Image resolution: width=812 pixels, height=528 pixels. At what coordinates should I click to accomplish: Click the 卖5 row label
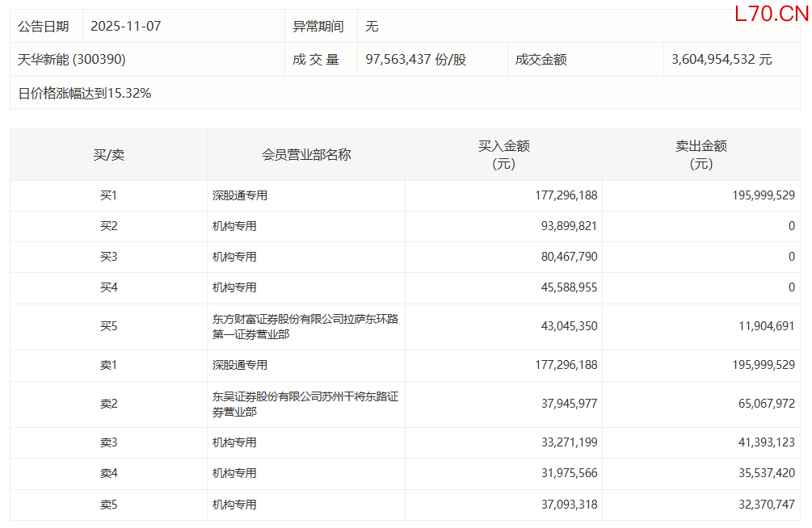[108, 504]
